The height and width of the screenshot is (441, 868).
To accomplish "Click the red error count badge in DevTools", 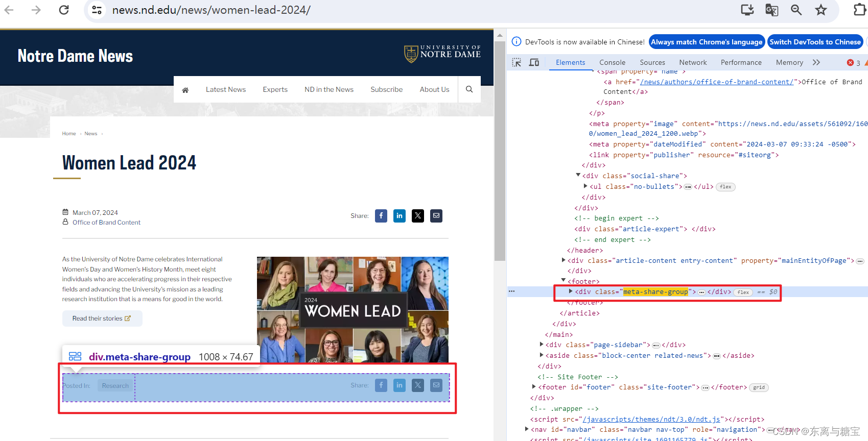I will coord(854,63).
